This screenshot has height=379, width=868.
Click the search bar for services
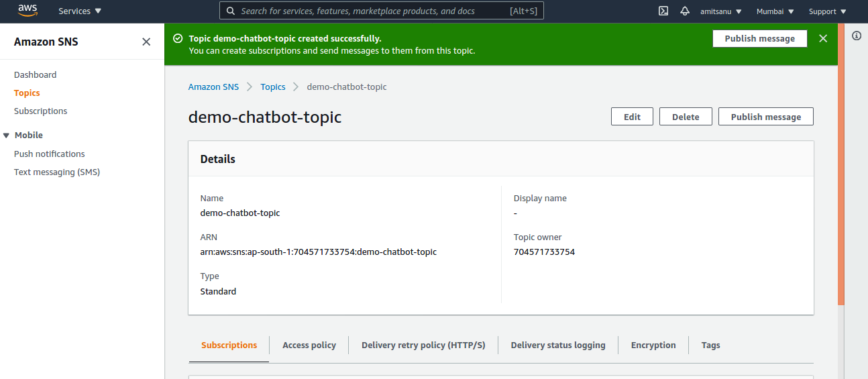pos(382,11)
